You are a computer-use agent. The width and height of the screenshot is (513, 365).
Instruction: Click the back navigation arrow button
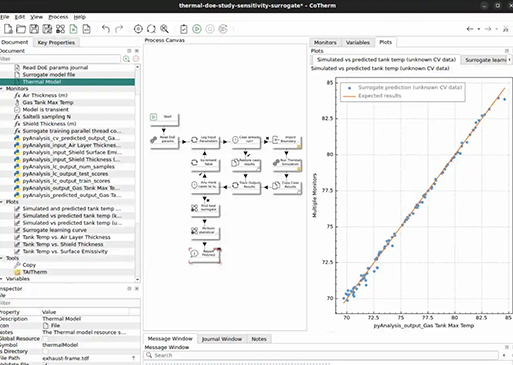tap(470, 29)
